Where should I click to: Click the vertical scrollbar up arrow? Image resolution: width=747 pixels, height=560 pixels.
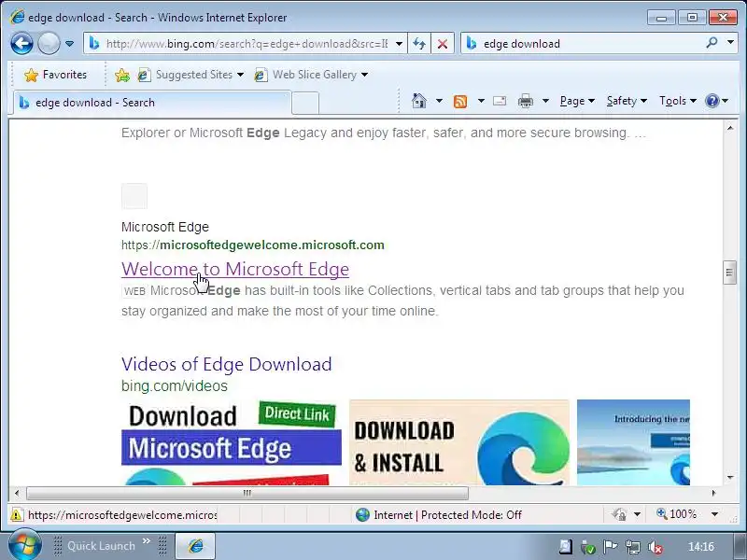coord(730,128)
